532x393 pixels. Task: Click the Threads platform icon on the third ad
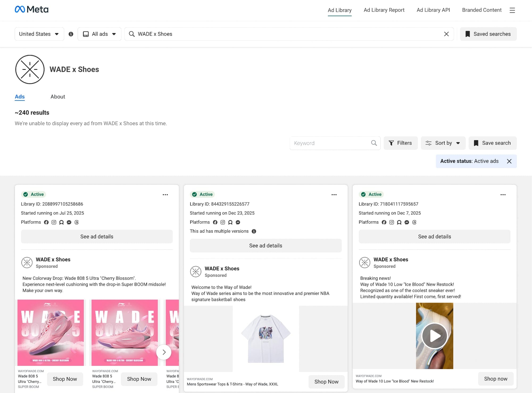pyautogui.click(x=414, y=222)
